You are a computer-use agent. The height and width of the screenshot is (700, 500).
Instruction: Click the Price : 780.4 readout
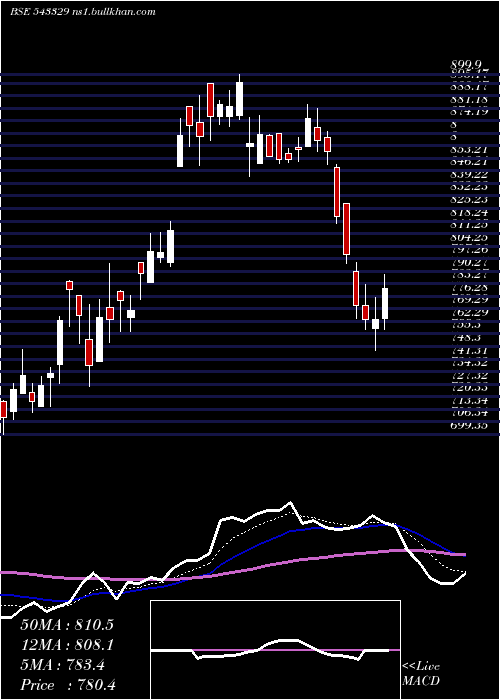click(68, 685)
